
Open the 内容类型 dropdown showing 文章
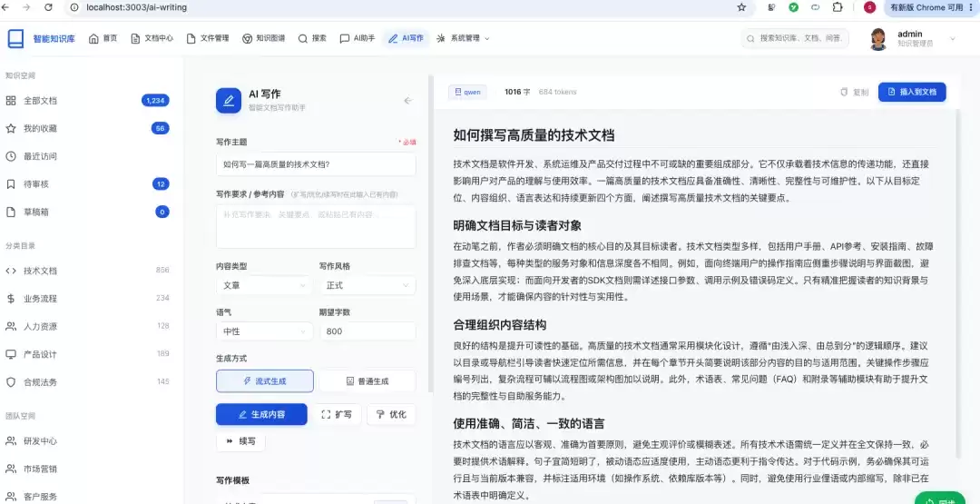(264, 285)
